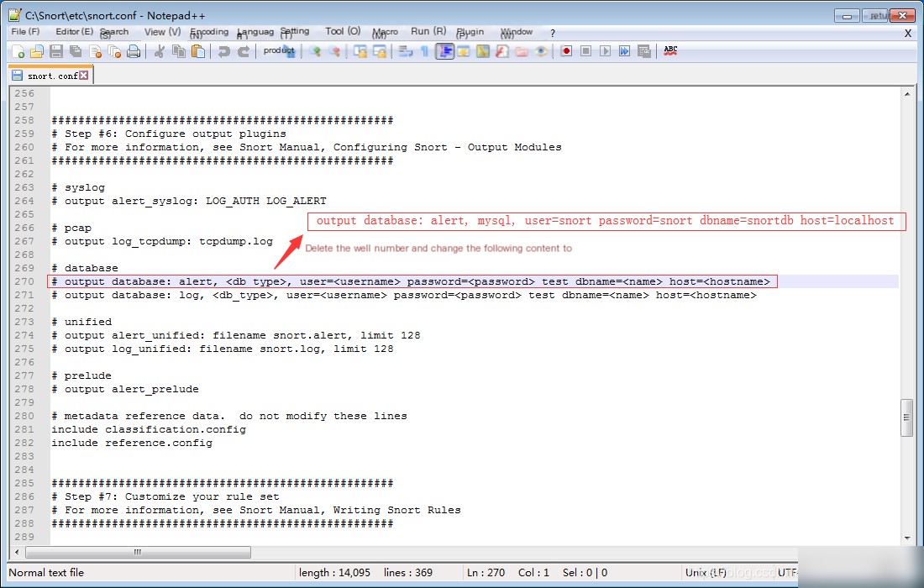
Task: Open the View (V) menu
Action: coord(163,32)
